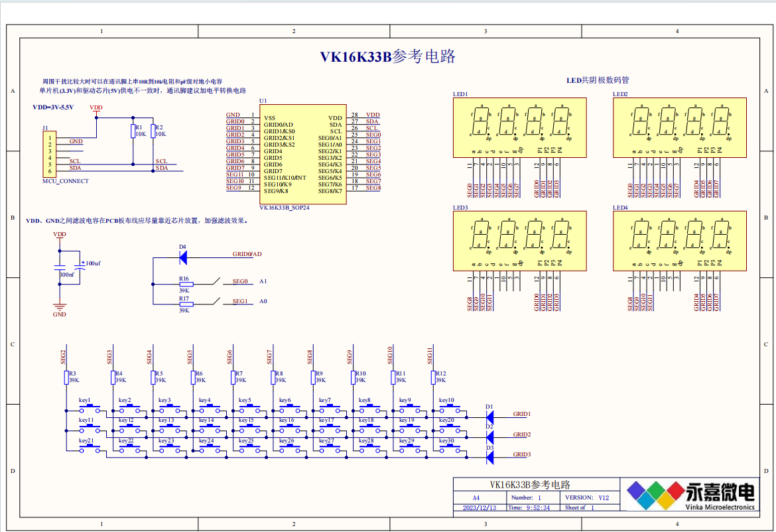Click the SEG11 net label above R12
Viewport: 776px width, 532px height.
pyautogui.click(x=430, y=356)
